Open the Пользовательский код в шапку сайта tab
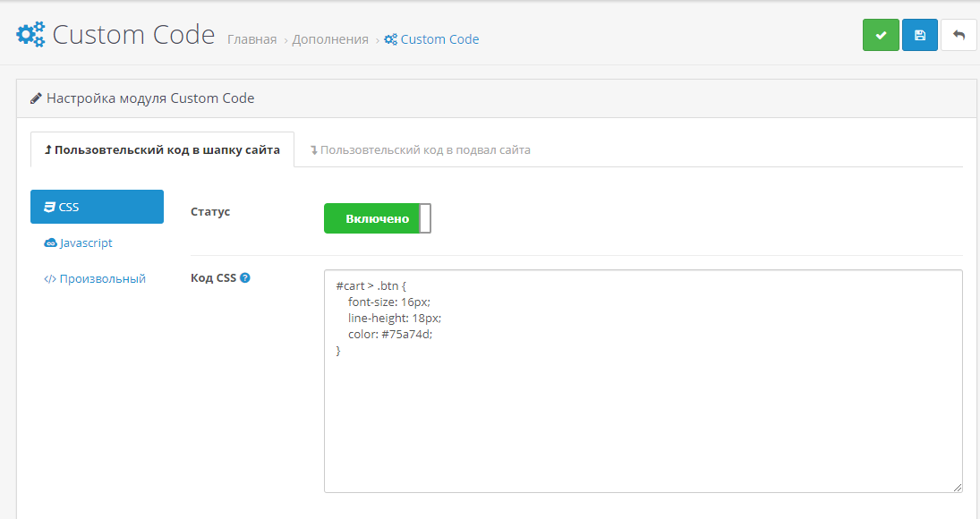The image size is (980, 519). coord(162,149)
